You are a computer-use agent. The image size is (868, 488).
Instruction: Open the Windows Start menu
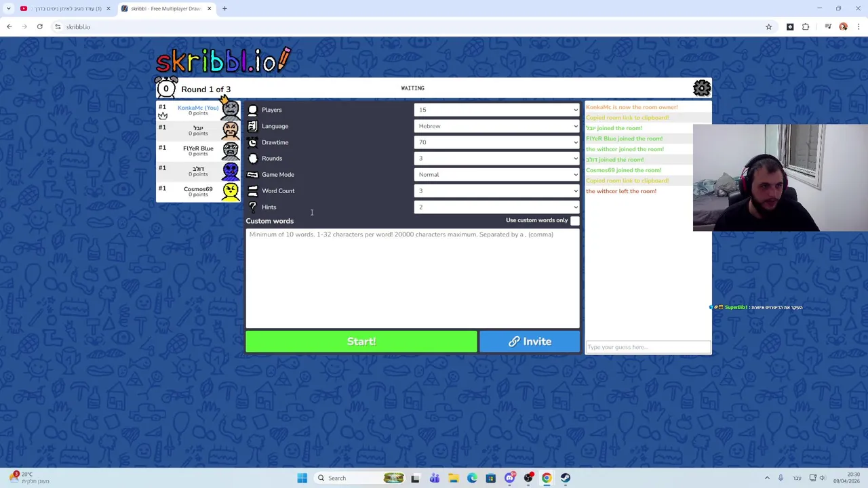[302, 478]
